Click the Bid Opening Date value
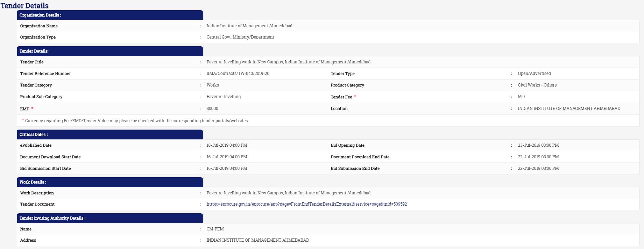This screenshot has width=644, height=249. pos(538,145)
